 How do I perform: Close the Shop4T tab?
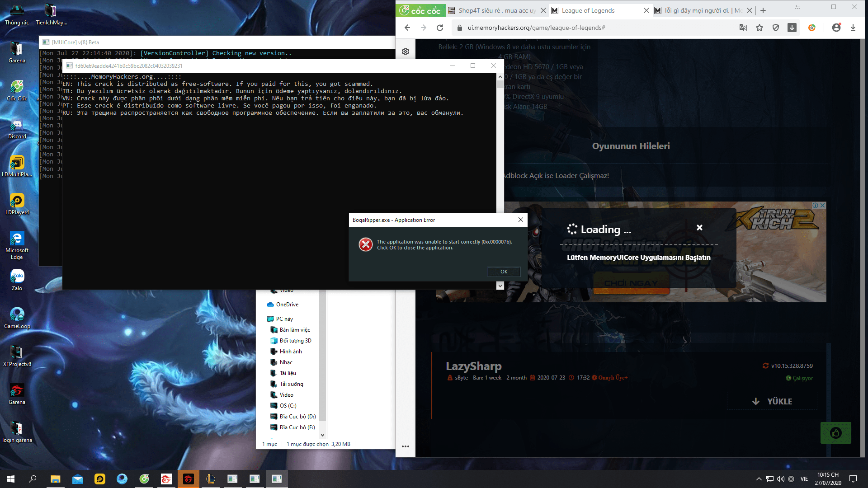click(x=543, y=10)
